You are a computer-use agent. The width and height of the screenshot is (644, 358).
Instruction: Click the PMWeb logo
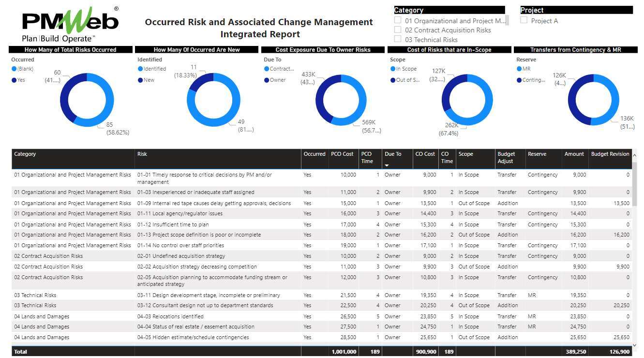70,24
